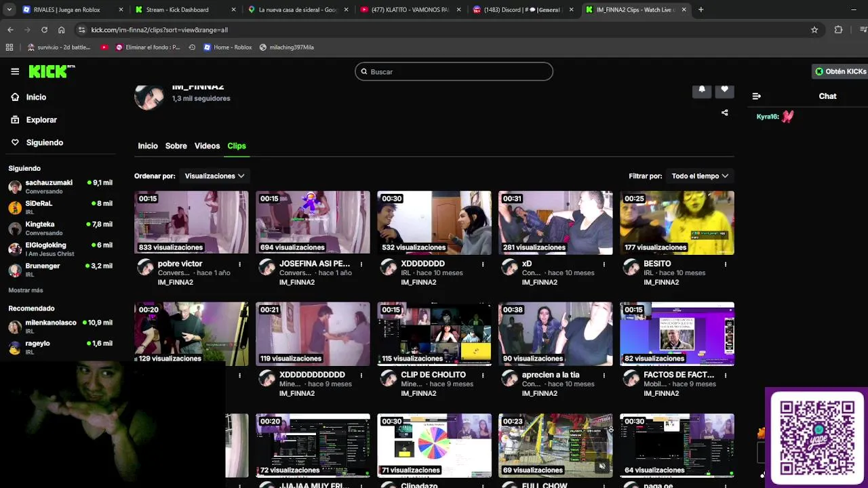Open SiDeRaL channel in the sidebar
This screenshot has width=868, height=488.
point(60,207)
